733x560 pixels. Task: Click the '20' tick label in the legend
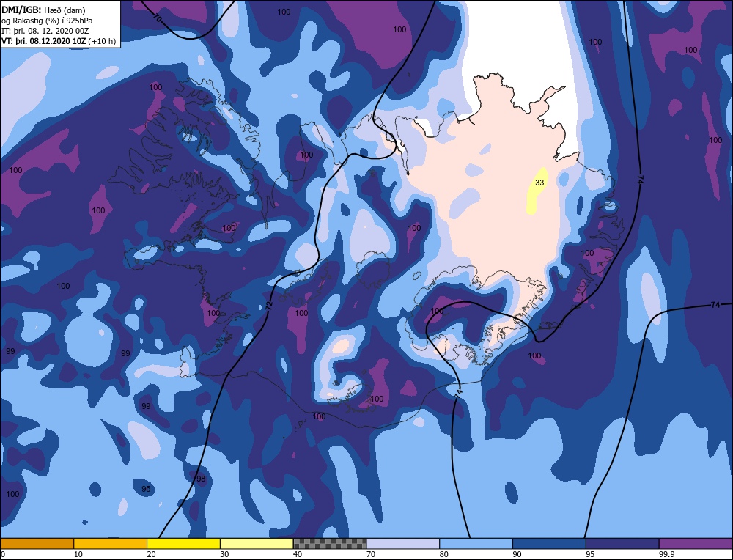coord(151,554)
